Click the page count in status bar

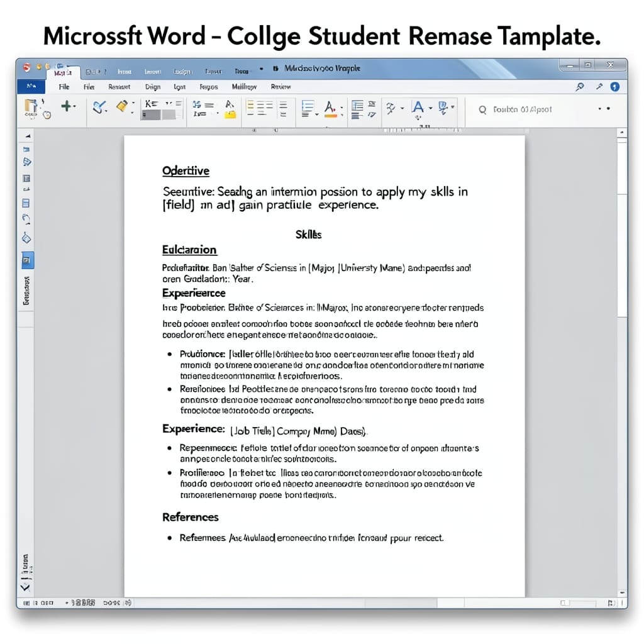tap(38, 603)
